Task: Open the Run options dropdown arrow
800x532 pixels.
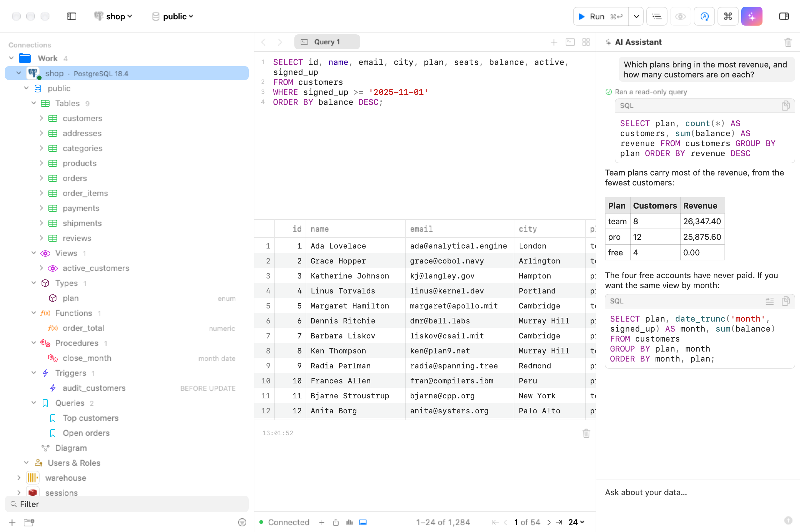Action: (x=636, y=16)
